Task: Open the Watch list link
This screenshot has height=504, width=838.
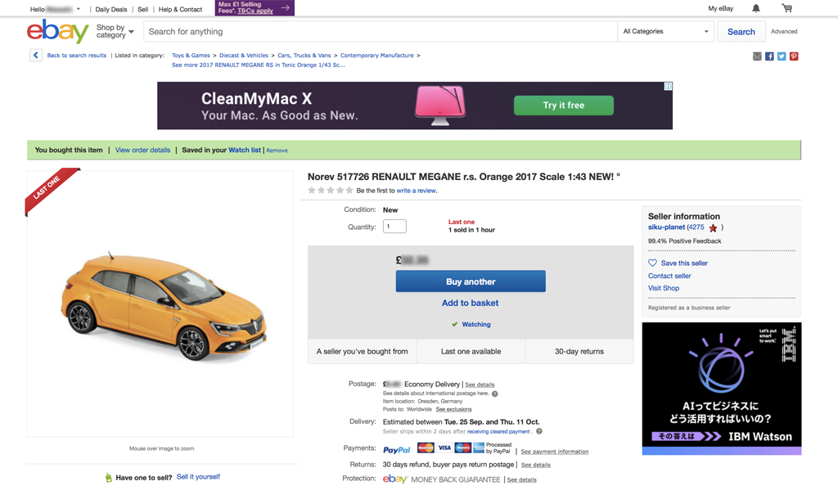Action: pyautogui.click(x=245, y=151)
